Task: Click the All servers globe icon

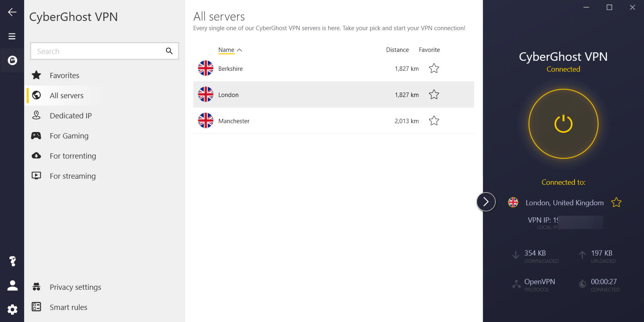Action: point(36,95)
